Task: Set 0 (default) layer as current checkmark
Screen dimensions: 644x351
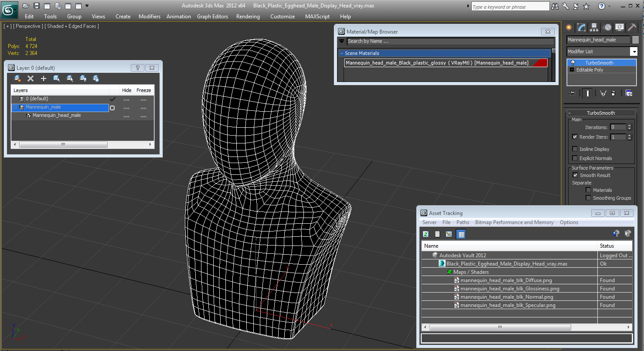Action: point(112,99)
